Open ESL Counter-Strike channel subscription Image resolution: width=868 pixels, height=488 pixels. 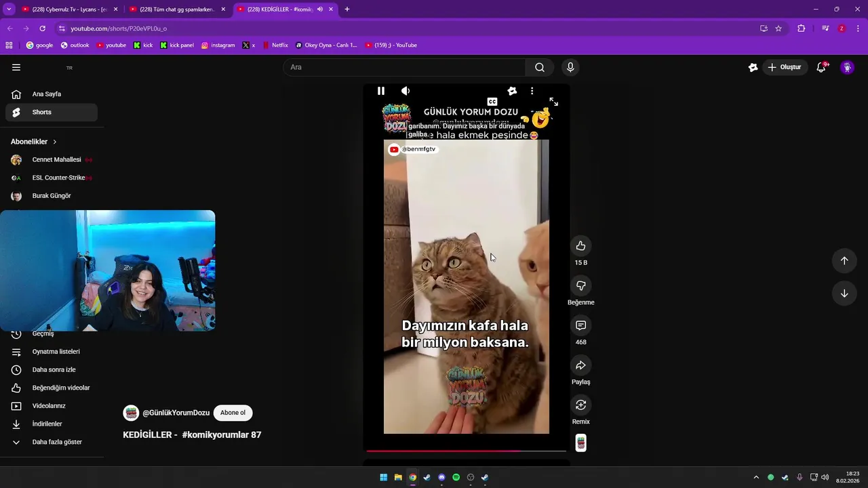(52, 178)
